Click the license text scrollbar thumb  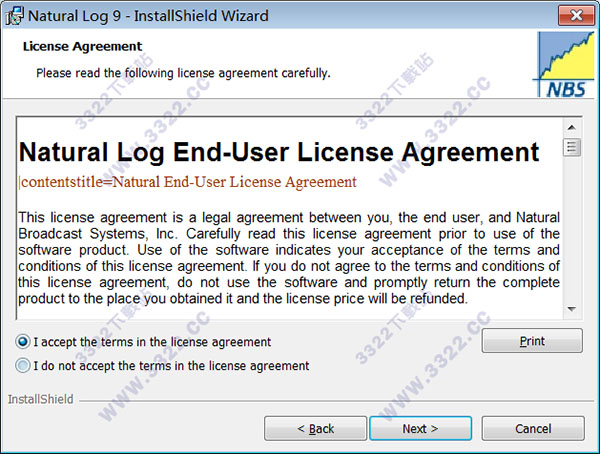coord(572,147)
